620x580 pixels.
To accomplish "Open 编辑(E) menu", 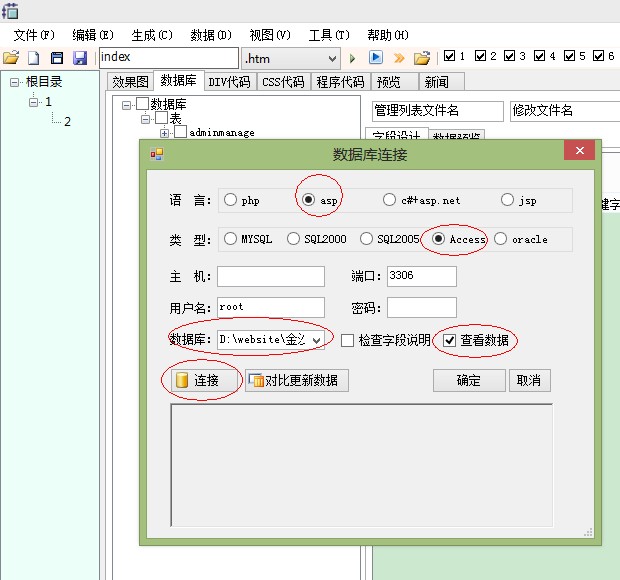I will tap(93, 35).
